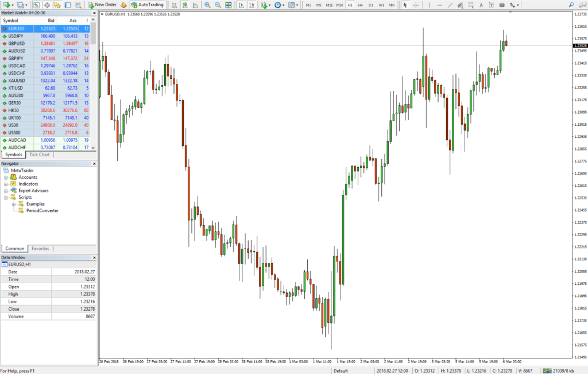Image resolution: width=588 pixels, height=374 pixels.
Task: Switch chart to line chart icon
Action: (x=195, y=5)
